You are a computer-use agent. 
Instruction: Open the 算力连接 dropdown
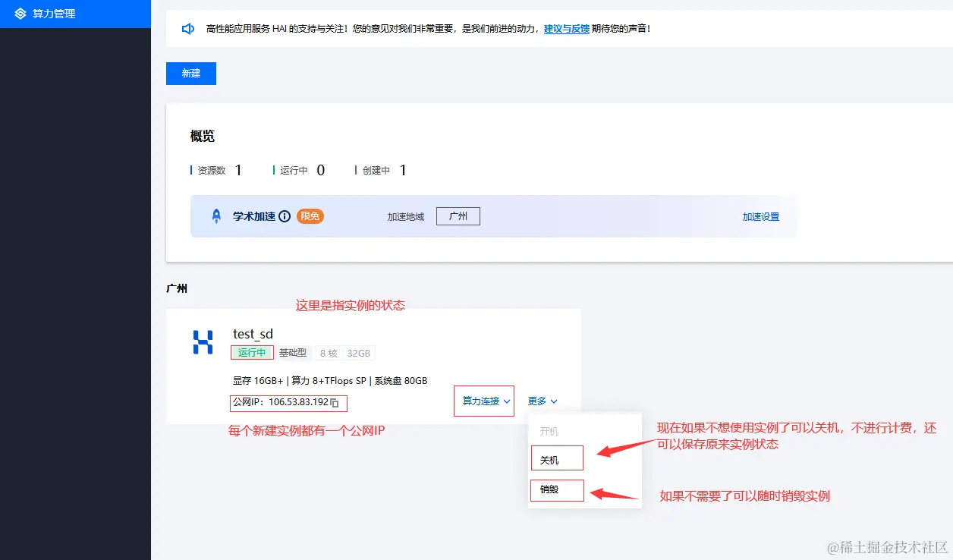coord(483,401)
